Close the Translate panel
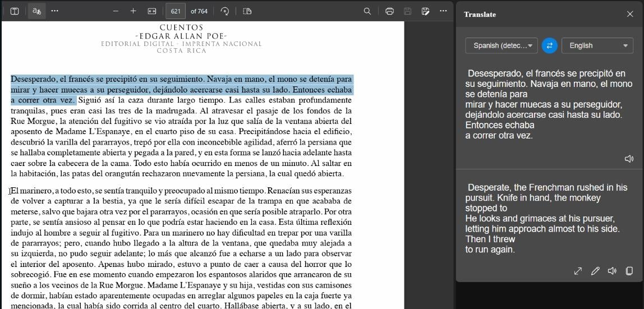Image resolution: width=644 pixels, height=309 pixels. 630,15
